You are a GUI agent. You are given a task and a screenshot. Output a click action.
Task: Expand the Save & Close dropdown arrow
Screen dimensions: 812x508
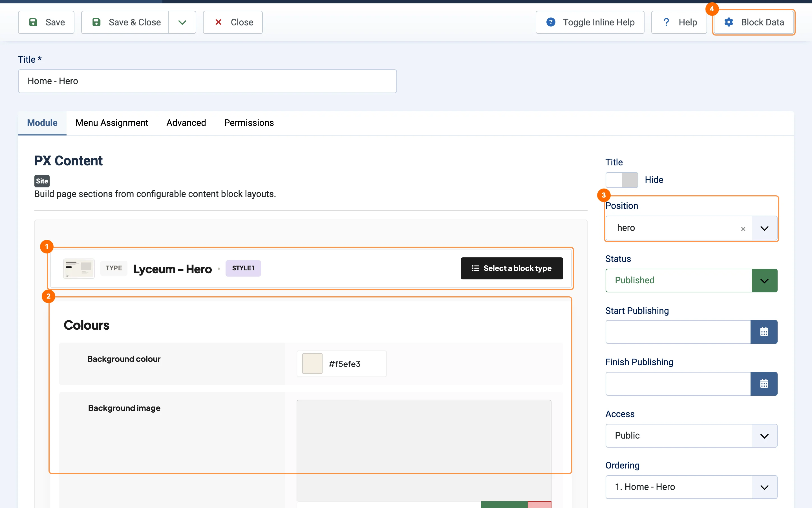(x=182, y=22)
